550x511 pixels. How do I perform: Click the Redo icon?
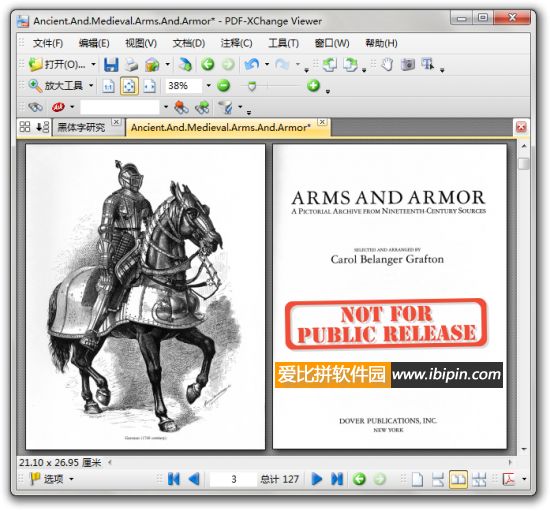(282, 65)
